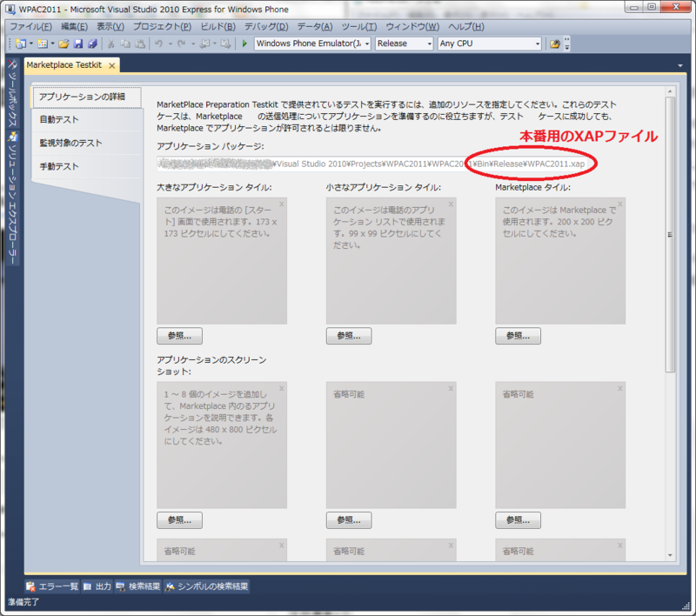Viewport: 696px width, 616px height.
Task: Click the Cut scissors icon
Action: (x=111, y=44)
